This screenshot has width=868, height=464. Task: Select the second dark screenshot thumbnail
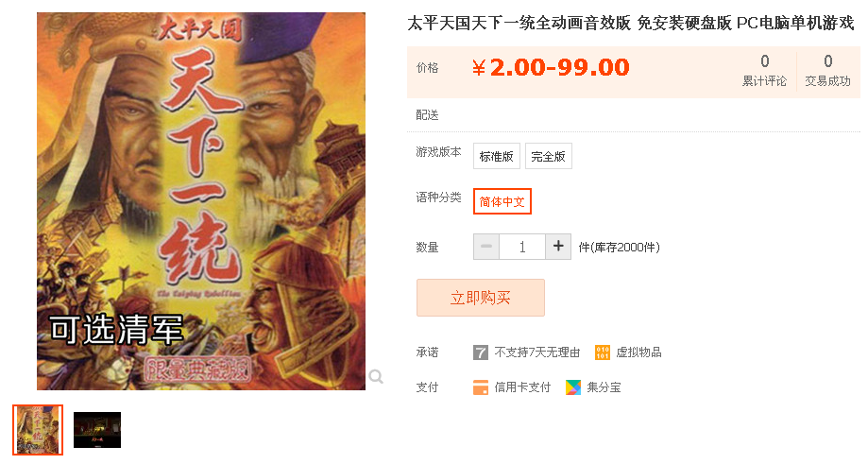click(97, 430)
